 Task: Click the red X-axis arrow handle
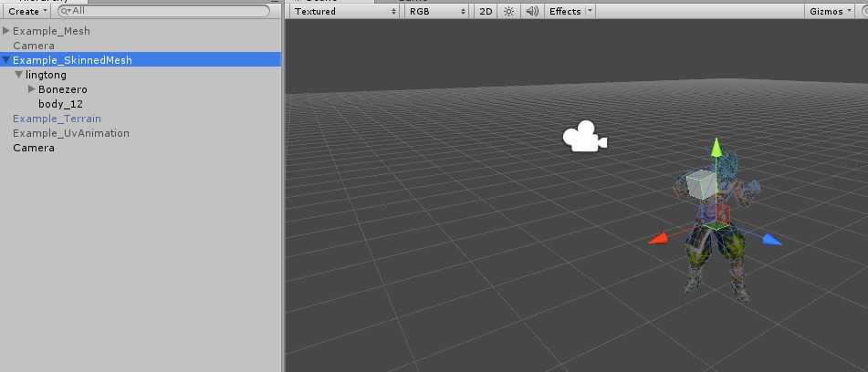658,239
